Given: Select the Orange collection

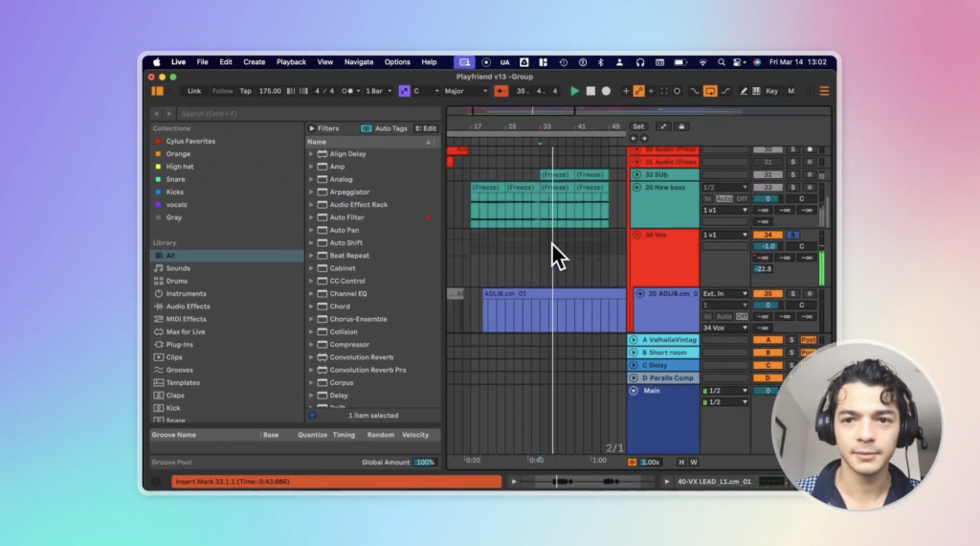Looking at the screenshot, I should 178,154.
